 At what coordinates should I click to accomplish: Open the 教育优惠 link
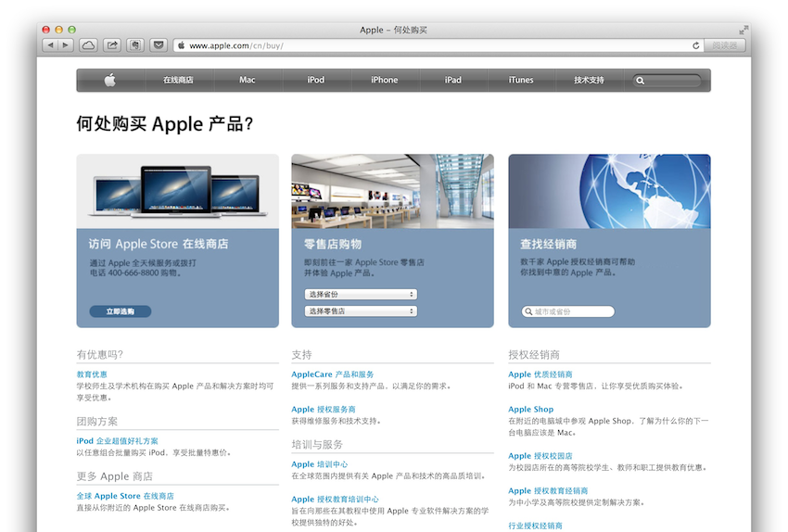click(92, 374)
